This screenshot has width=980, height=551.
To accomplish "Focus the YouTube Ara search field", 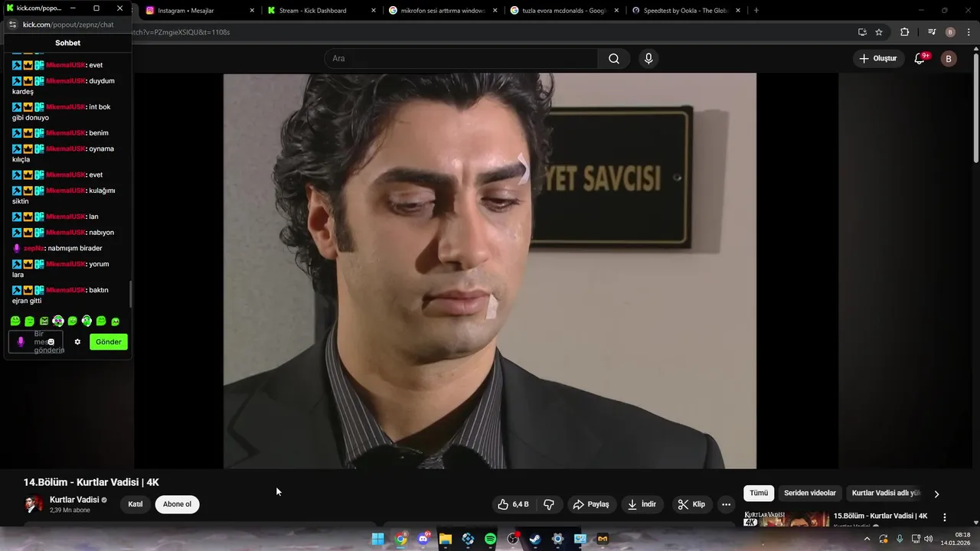I will [x=461, y=58].
